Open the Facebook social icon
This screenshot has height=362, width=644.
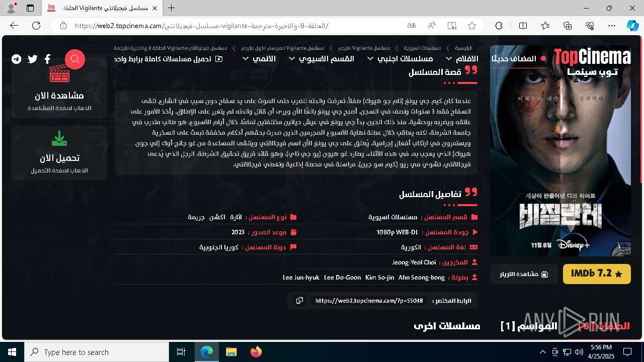coord(47,59)
